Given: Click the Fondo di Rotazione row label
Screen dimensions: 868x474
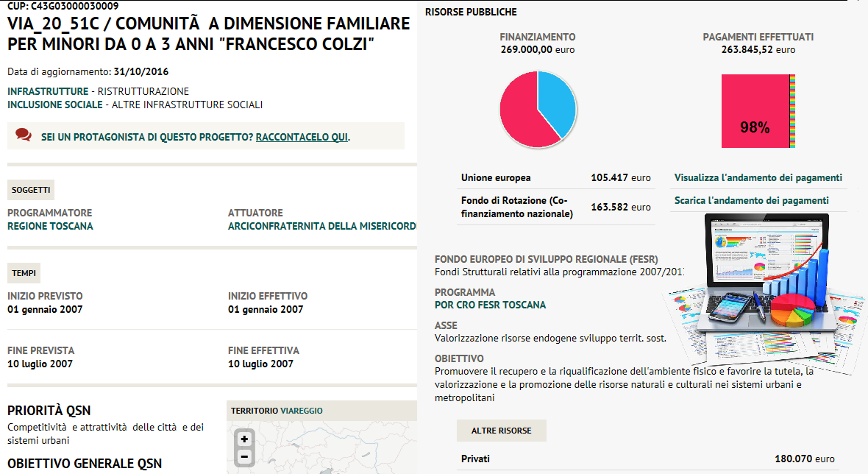Looking at the screenshot, I should click(x=517, y=207).
